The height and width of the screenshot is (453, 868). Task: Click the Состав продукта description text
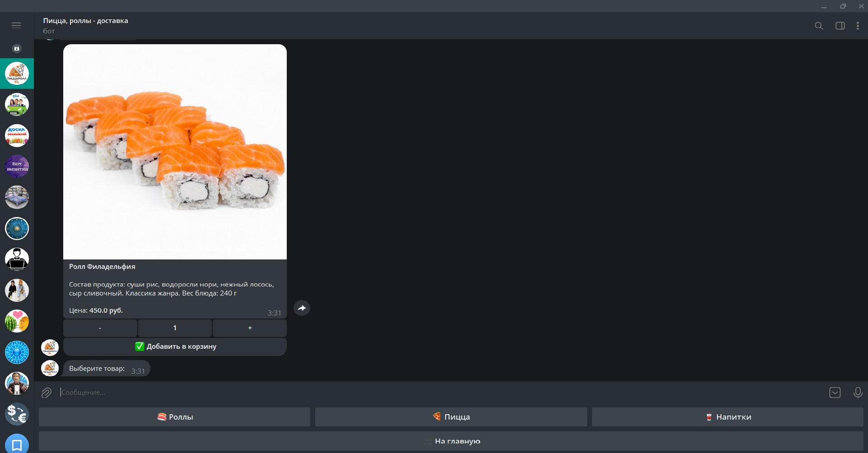[x=172, y=289]
